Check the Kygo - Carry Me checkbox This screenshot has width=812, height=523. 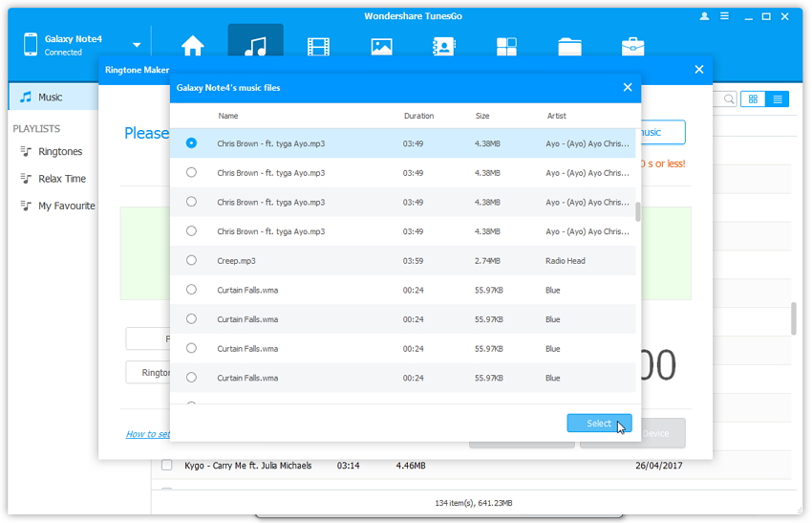click(166, 466)
